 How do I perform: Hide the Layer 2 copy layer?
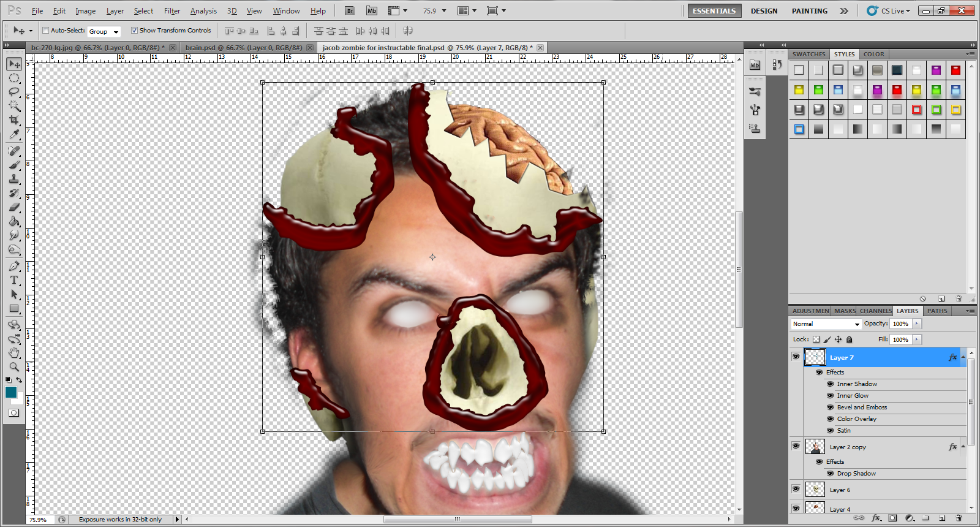[x=796, y=446]
